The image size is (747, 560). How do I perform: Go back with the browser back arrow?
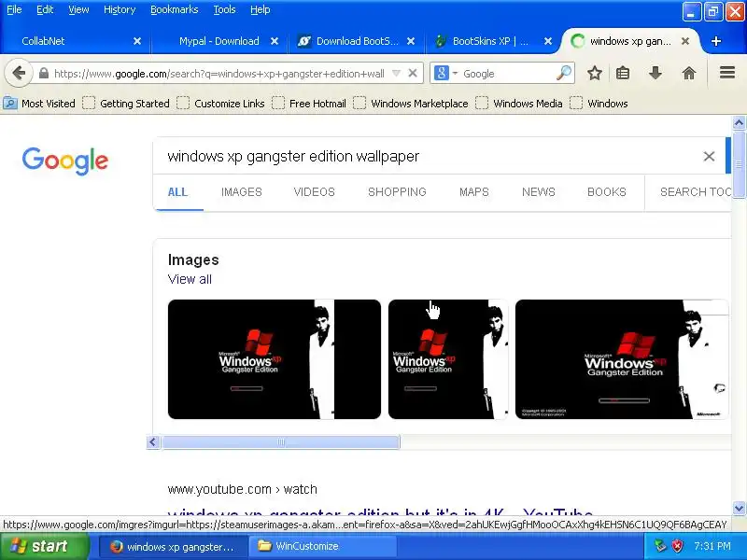[x=19, y=74]
